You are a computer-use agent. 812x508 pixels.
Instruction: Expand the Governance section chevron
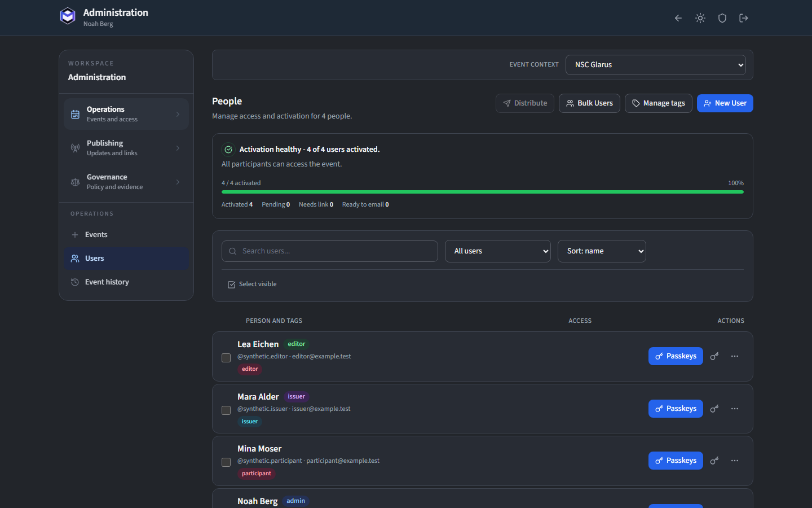pyautogui.click(x=178, y=182)
